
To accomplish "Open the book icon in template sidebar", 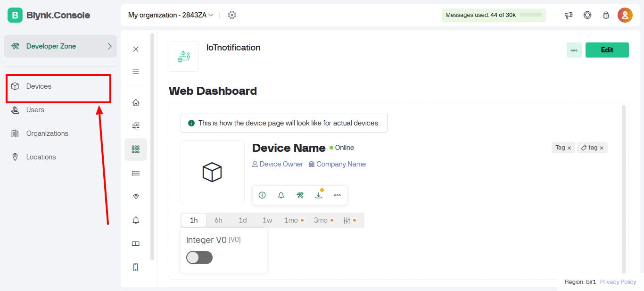I will pos(136,244).
